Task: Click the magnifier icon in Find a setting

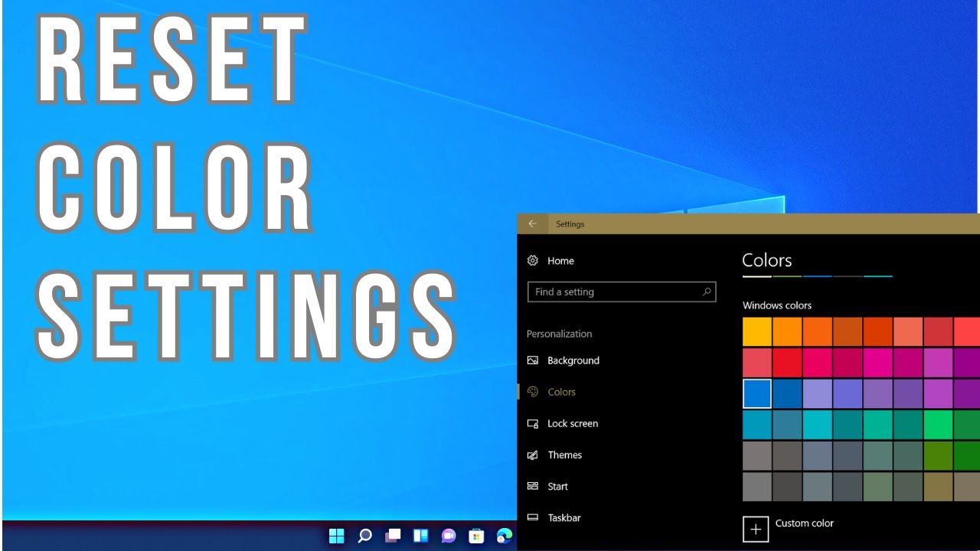Action: point(707,292)
